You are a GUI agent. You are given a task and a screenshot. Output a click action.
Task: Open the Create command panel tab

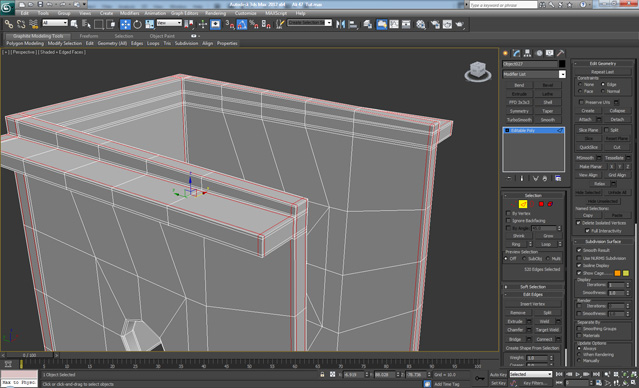click(x=506, y=53)
